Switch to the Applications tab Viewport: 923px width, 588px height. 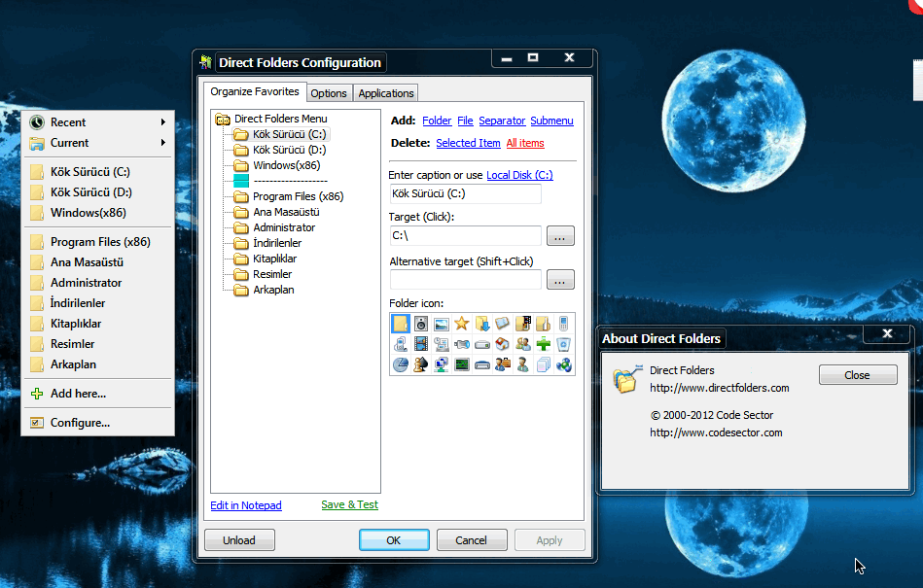tap(386, 93)
